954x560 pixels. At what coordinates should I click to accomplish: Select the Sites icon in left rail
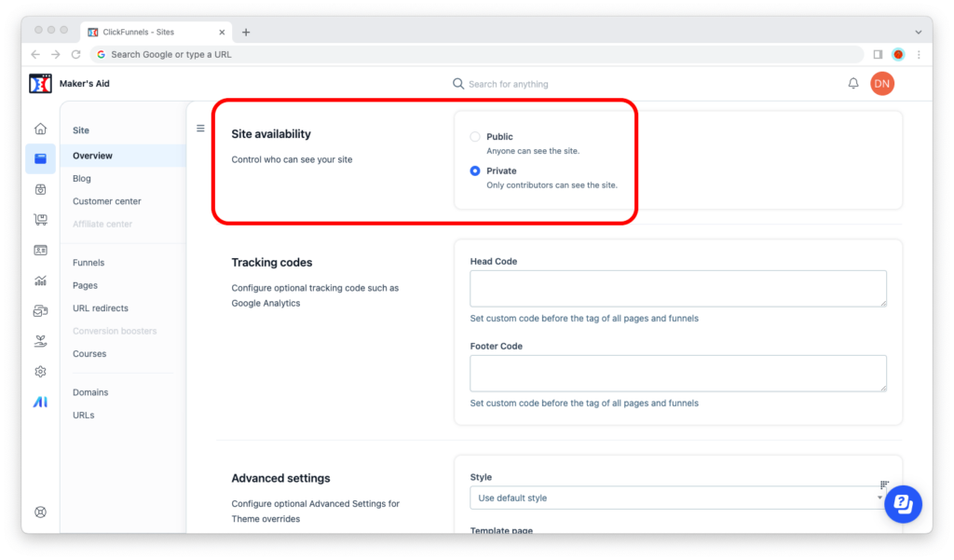coord(40,159)
